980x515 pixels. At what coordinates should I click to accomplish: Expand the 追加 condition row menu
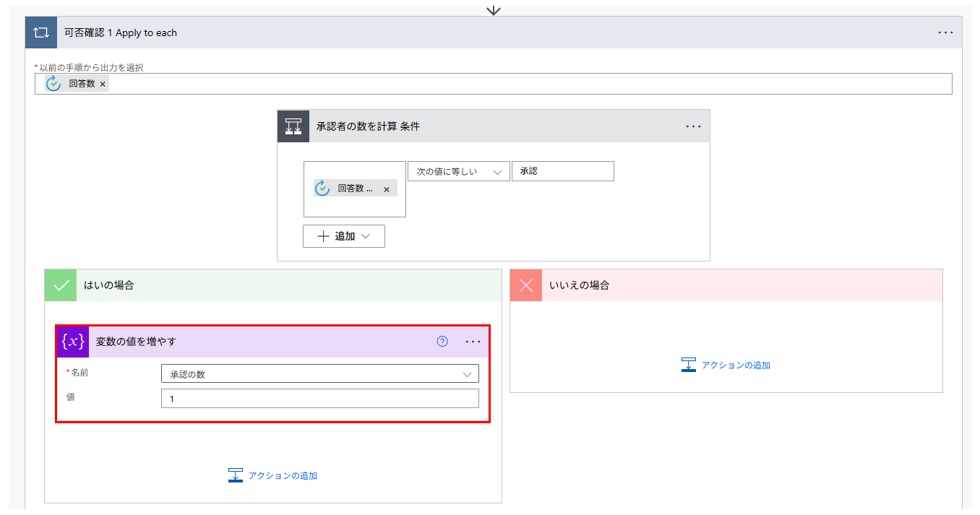tap(344, 235)
